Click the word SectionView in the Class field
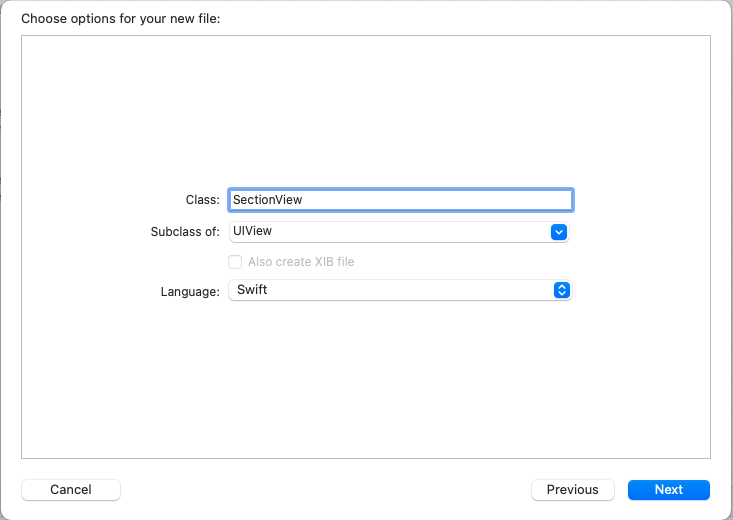Screen dimensions: 733x520 [x=268, y=200]
